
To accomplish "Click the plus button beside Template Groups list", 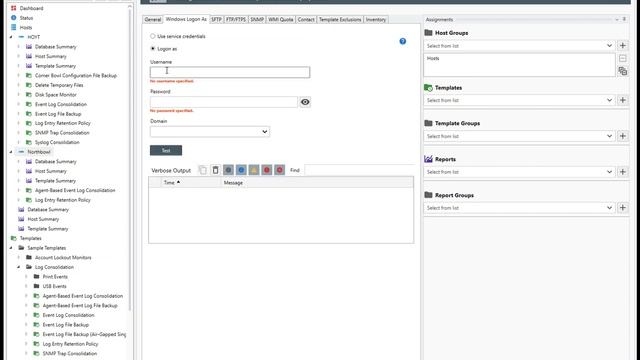I will [x=622, y=136].
